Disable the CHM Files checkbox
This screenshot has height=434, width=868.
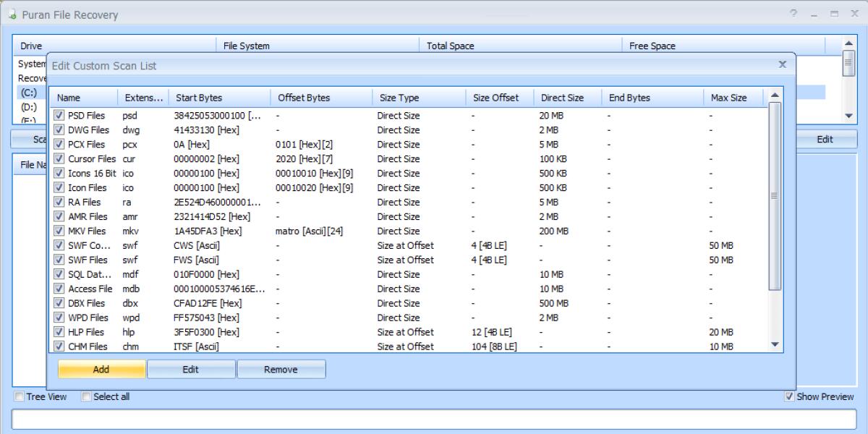pyautogui.click(x=59, y=346)
